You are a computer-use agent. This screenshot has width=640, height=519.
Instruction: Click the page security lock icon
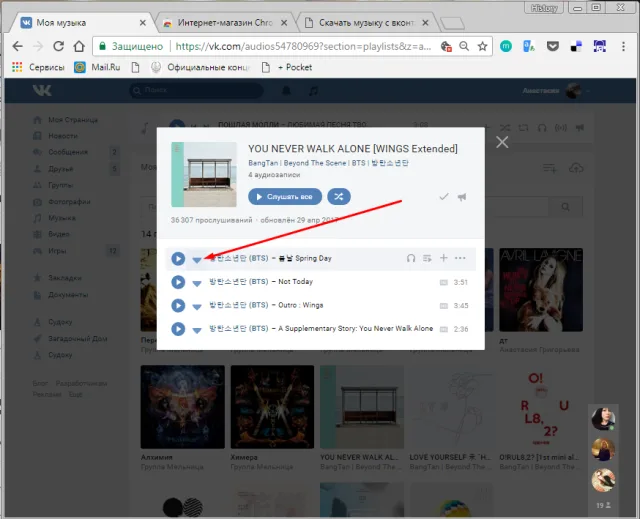click(x=103, y=46)
